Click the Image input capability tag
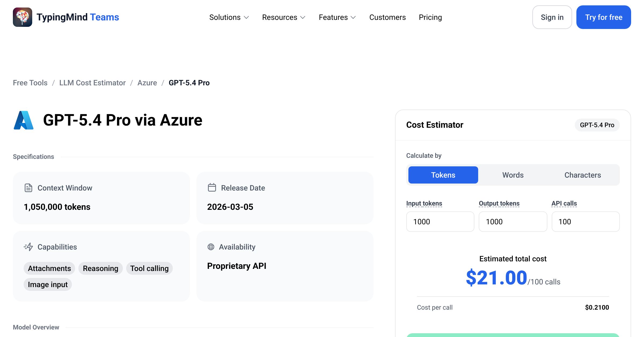The image size is (644, 337). click(x=48, y=284)
